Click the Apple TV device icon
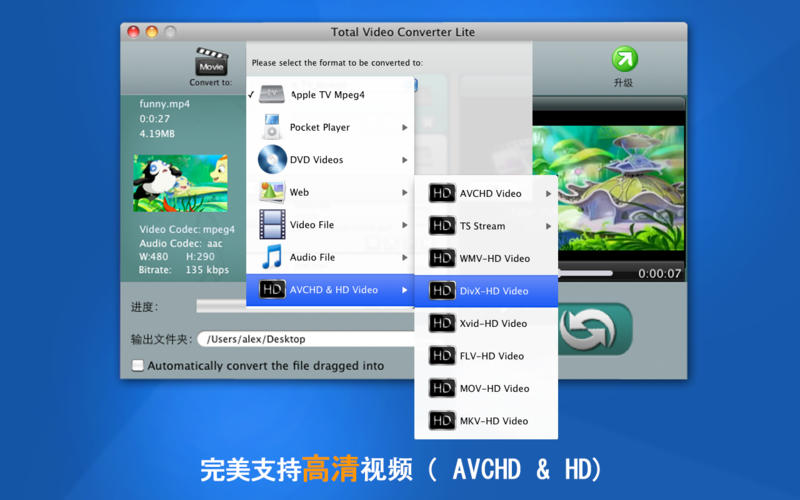800x500 pixels. tap(271, 94)
